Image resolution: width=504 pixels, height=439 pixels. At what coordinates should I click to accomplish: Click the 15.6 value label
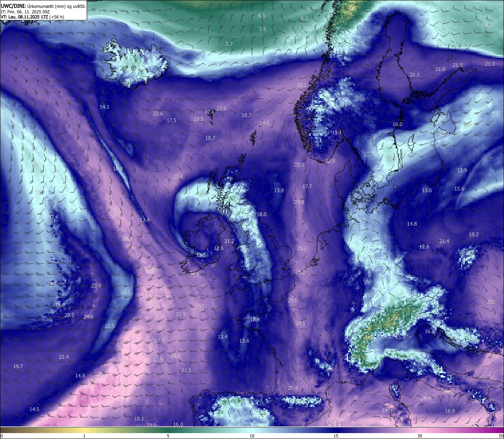tap(459, 189)
